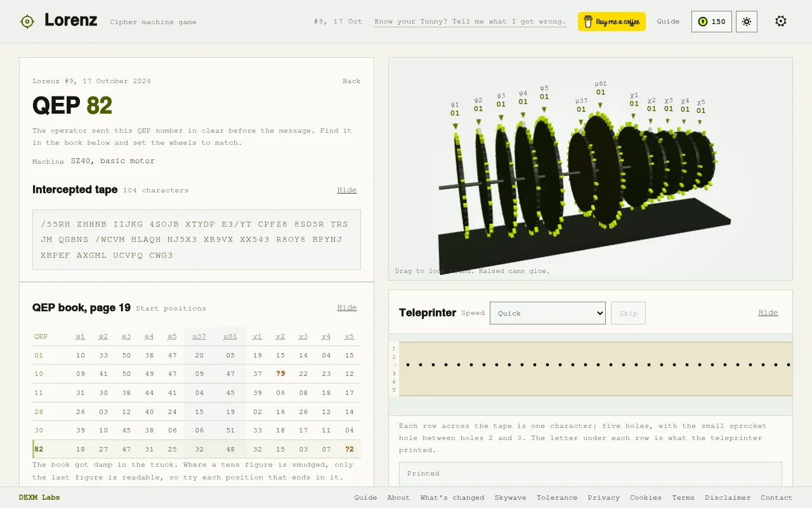Open the Disclaimer footer link

(x=728, y=497)
